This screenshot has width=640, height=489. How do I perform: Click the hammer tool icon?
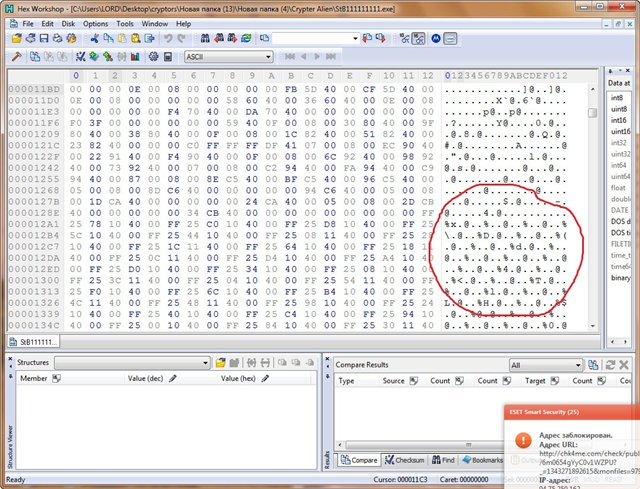(x=16, y=56)
